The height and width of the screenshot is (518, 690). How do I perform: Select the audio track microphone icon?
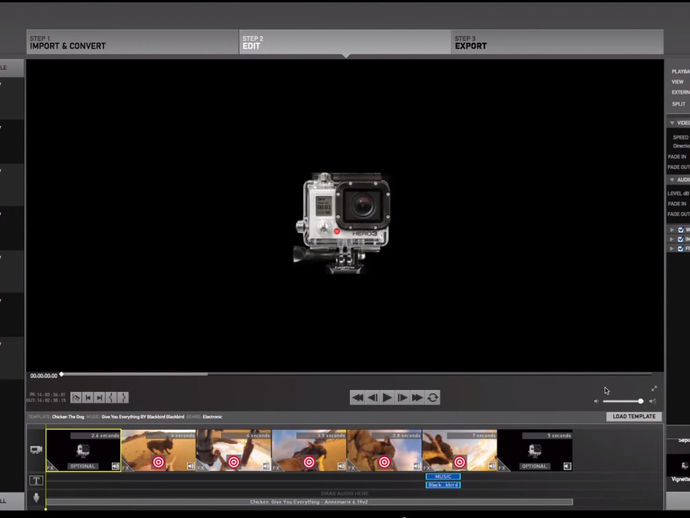(x=36, y=498)
